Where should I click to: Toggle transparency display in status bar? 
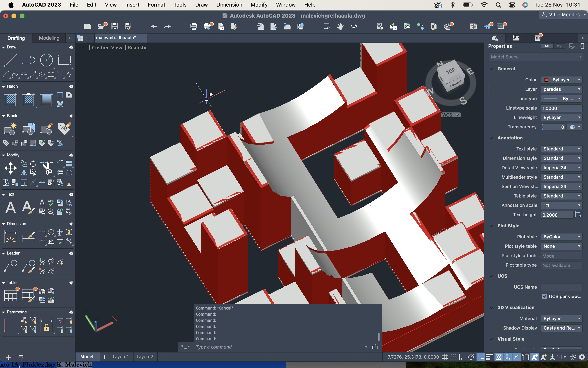[x=498, y=357]
